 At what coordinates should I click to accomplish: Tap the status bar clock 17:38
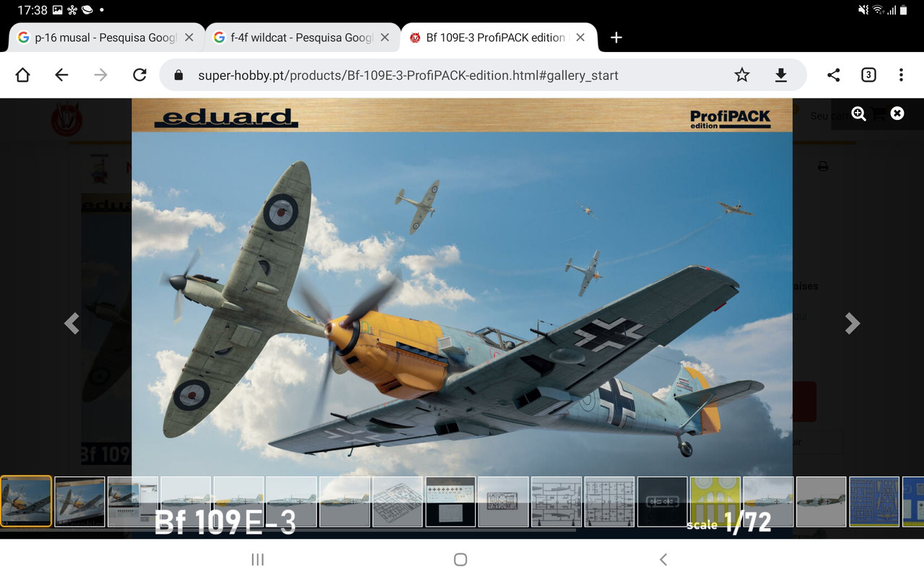[x=32, y=11]
